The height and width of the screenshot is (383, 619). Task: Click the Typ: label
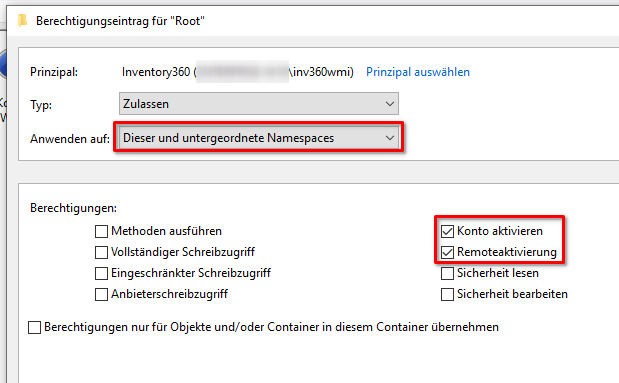(41, 105)
